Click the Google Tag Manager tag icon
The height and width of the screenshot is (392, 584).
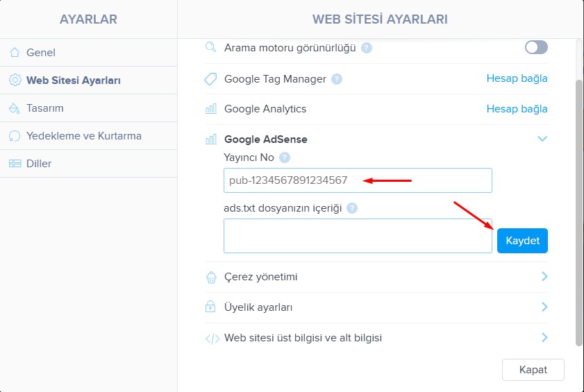[211, 79]
